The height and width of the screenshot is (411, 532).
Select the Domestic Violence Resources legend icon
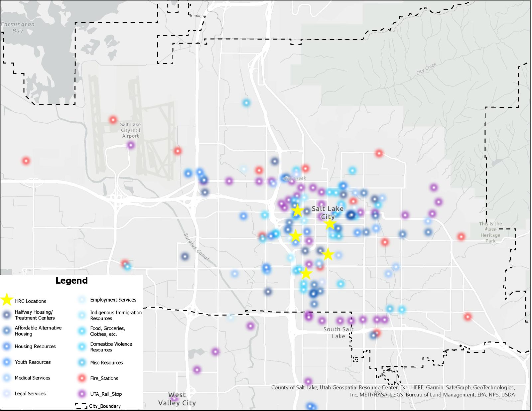(81, 346)
